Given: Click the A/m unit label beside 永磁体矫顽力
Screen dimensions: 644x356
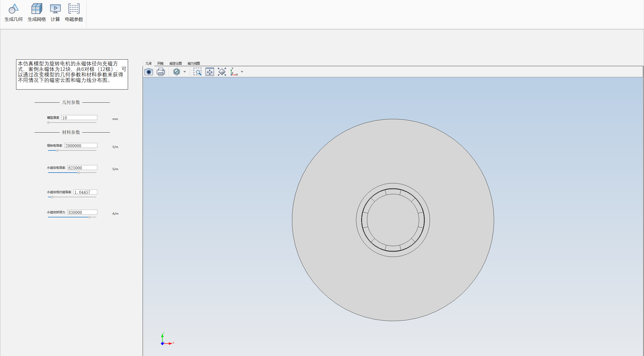Looking at the screenshot, I should coord(115,214).
